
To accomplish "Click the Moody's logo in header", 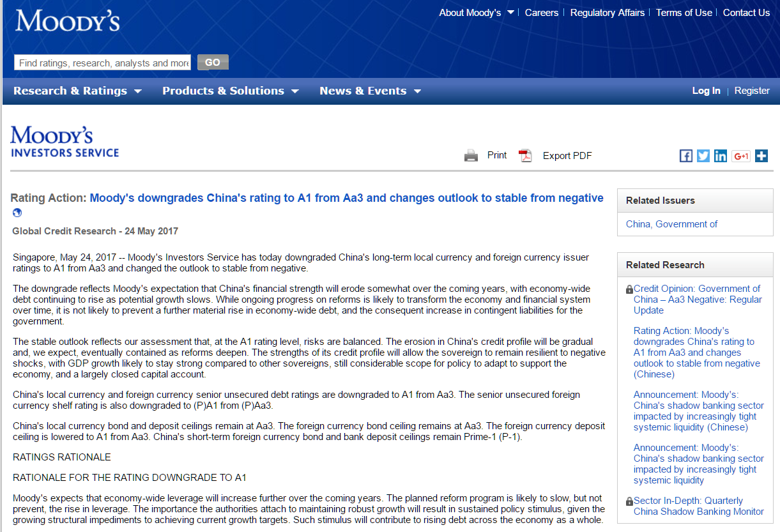I will [x=67, y=21].
